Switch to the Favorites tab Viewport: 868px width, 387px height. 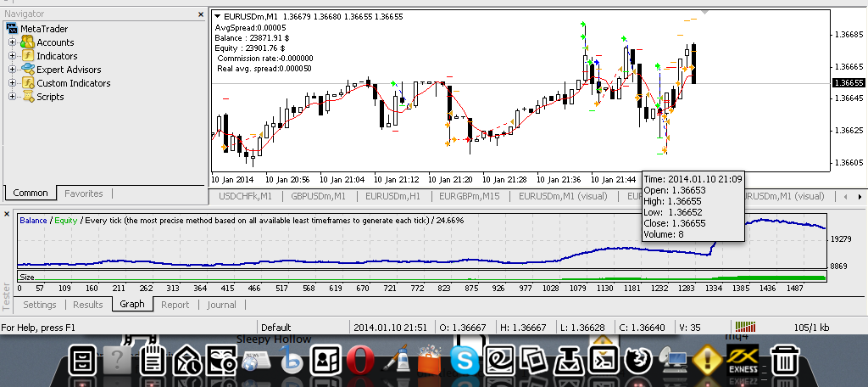coord(84,193)
